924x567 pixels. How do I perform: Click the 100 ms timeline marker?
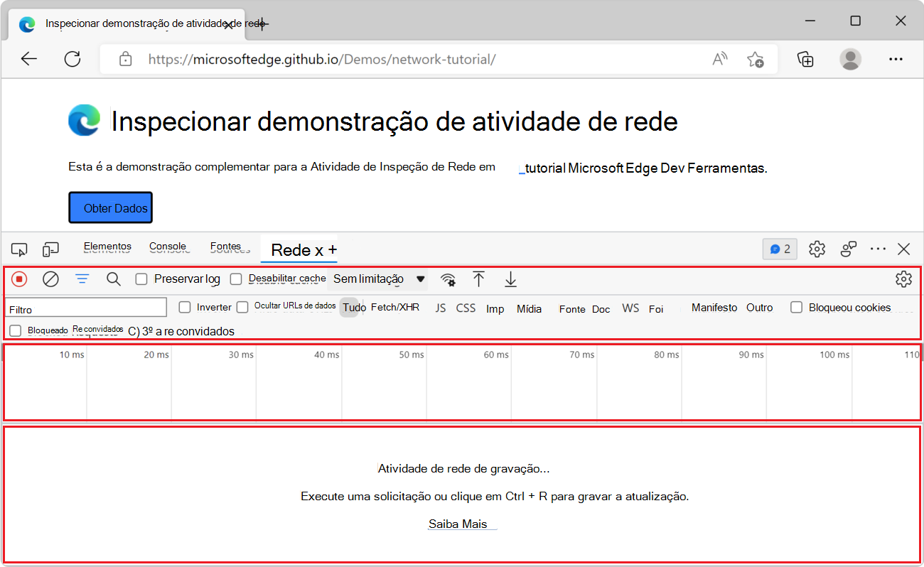pos(834,355)
